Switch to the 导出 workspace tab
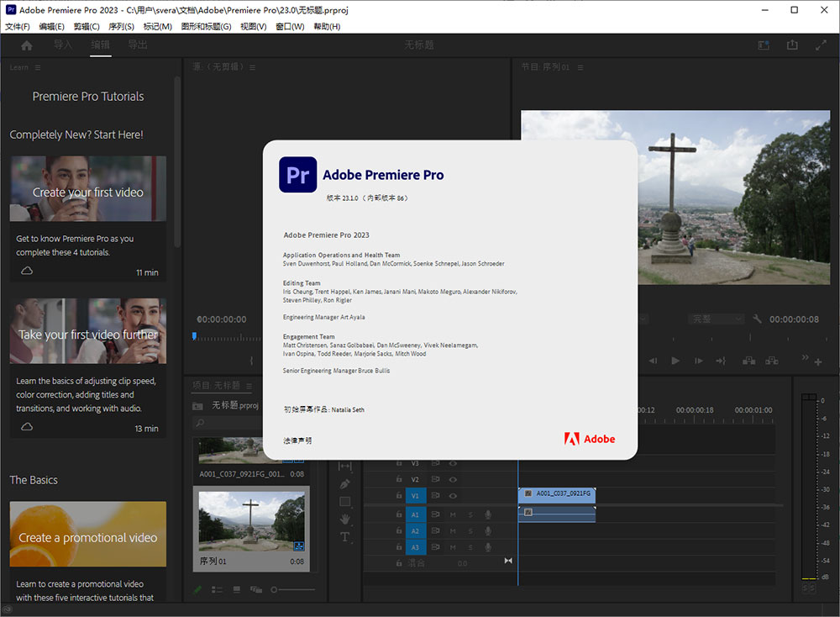 [138, 45]
